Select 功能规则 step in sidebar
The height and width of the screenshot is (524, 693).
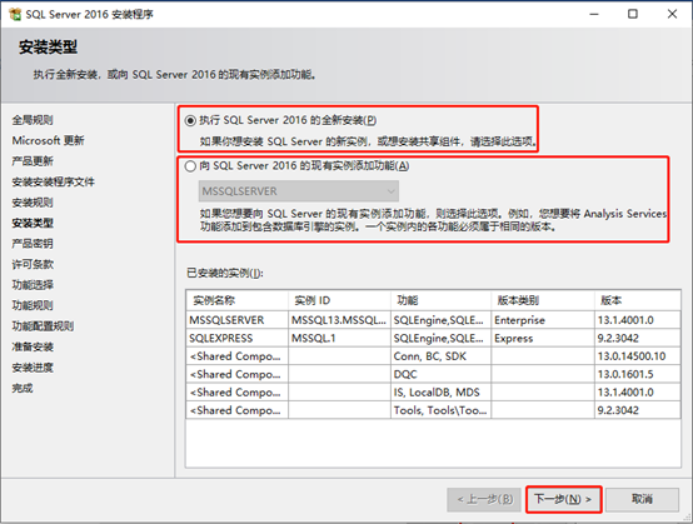[x=32, y=305]
